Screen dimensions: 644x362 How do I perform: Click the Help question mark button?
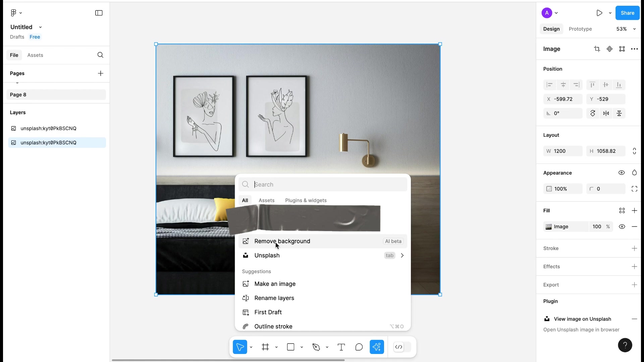(625, 345)
